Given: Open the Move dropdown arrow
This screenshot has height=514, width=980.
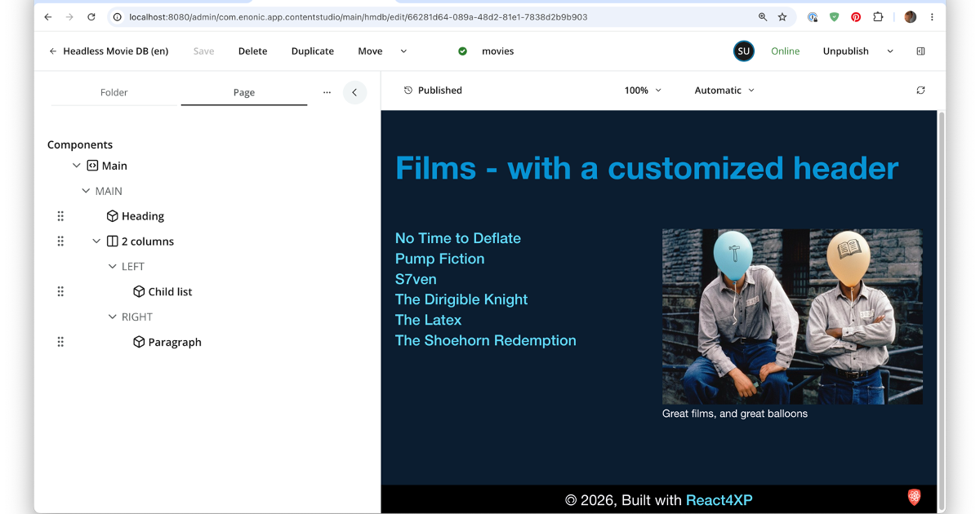Looking at the screenshot, I should tap(403, 51).
